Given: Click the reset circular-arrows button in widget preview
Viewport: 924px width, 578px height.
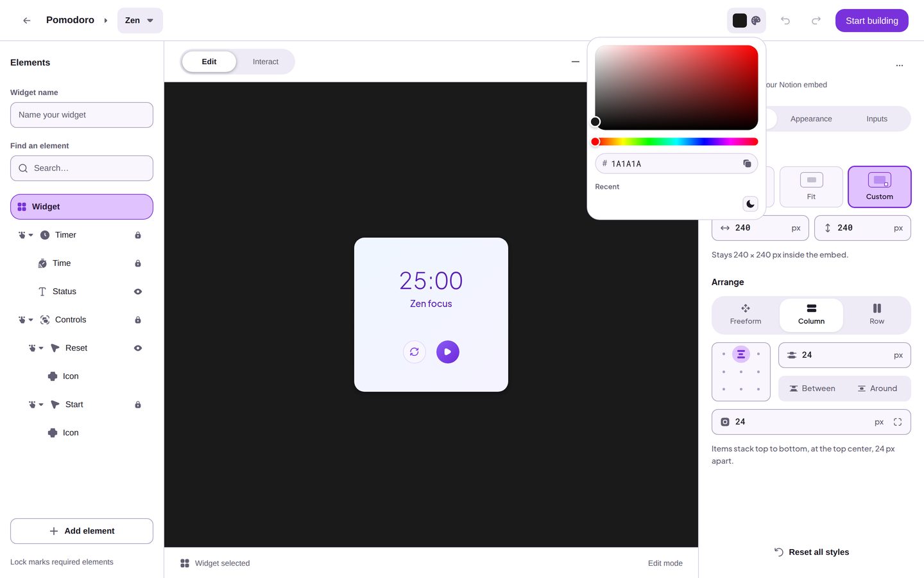Looking at the screenshot, I should click(x=415, y=352).
